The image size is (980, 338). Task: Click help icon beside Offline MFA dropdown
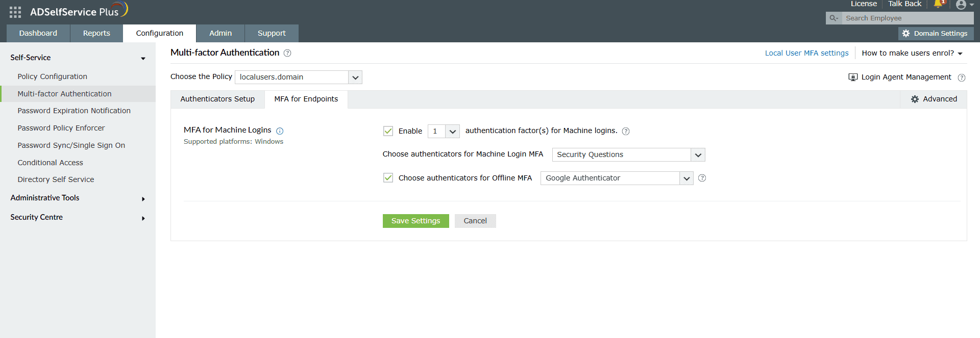point(702,178)
